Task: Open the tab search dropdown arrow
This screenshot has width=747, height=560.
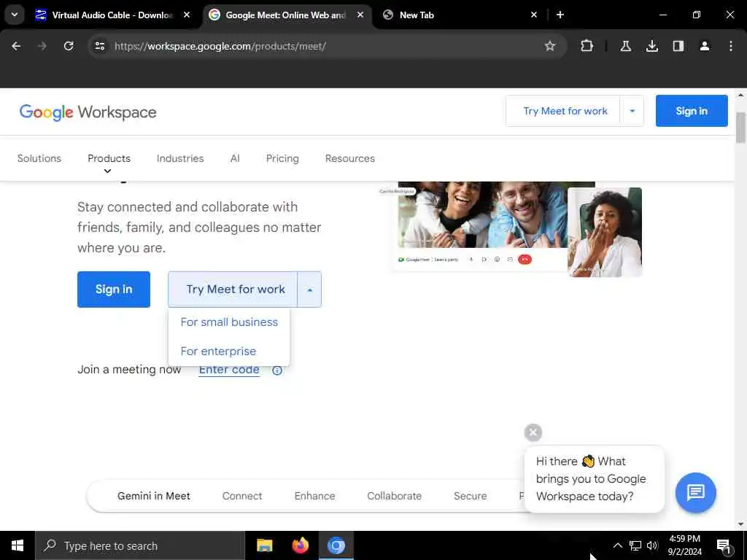Action: tap(15, 15)
